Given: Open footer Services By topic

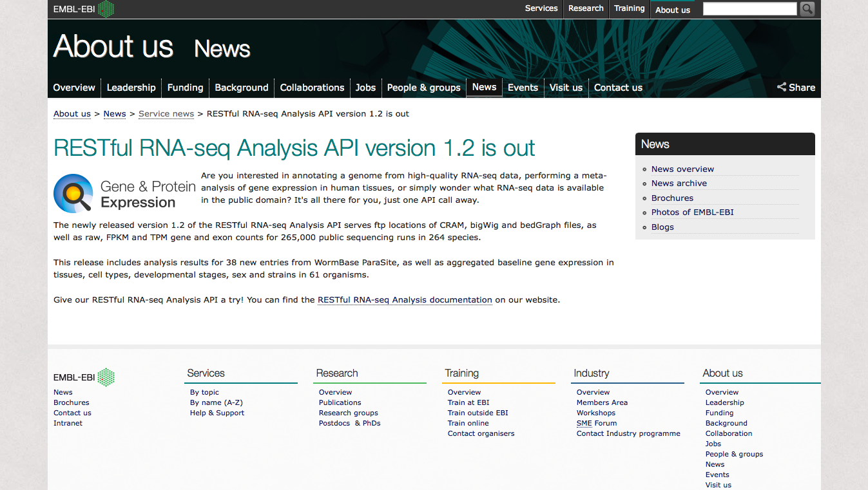Looking at the screenshot, I should (x=204, y=392).
